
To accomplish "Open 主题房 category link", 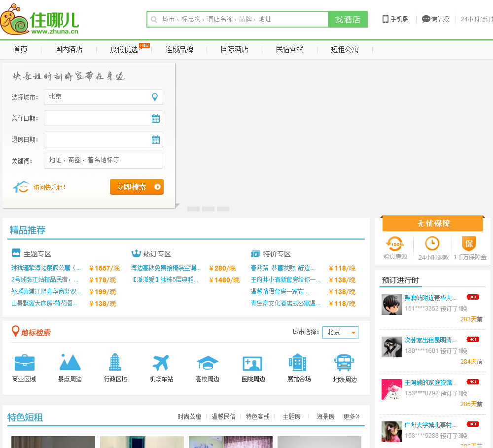I will pos(291,416).
